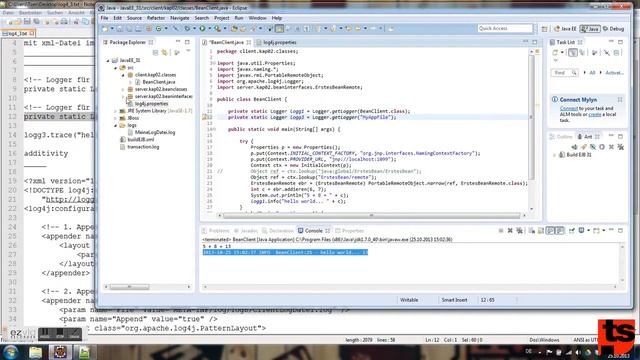Close the Connect Mylyn notification
This screenshot has height=360, width=640.
tap(620, 100)
